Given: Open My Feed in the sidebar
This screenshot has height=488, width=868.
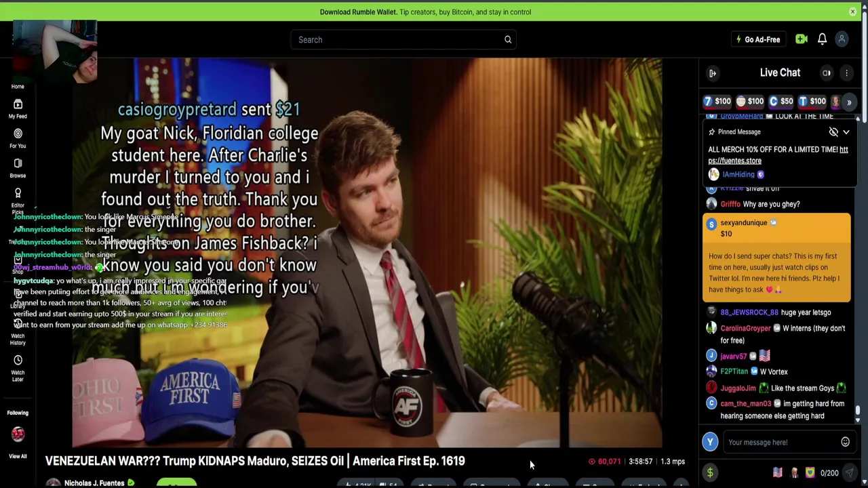Looking at the screenshot, I should coord(18,108).
